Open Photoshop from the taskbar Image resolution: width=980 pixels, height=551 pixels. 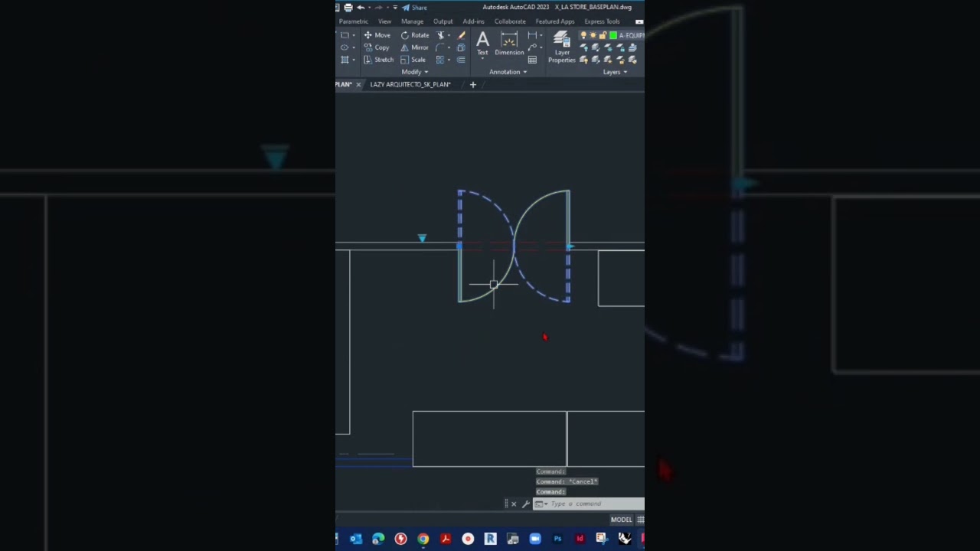tap(557, 539)
